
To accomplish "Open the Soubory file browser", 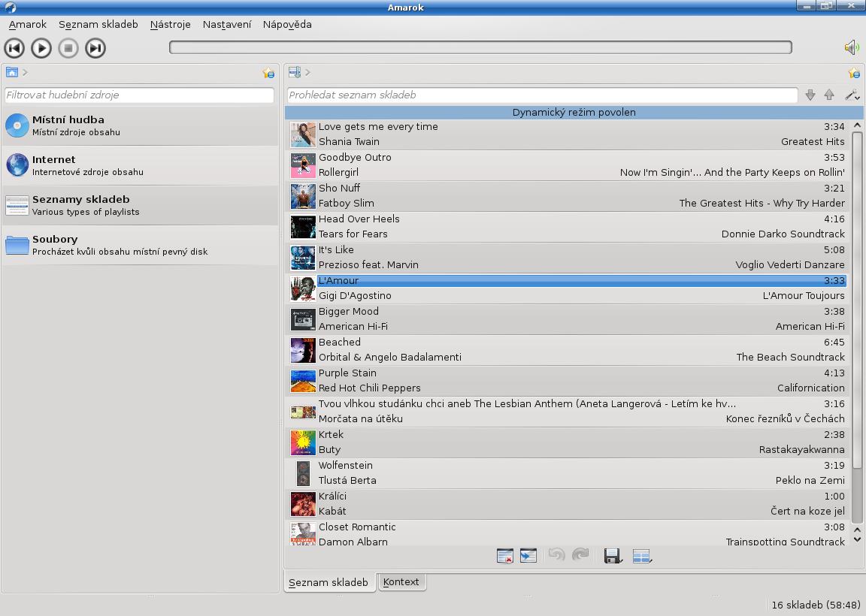I will click(141, 245).
